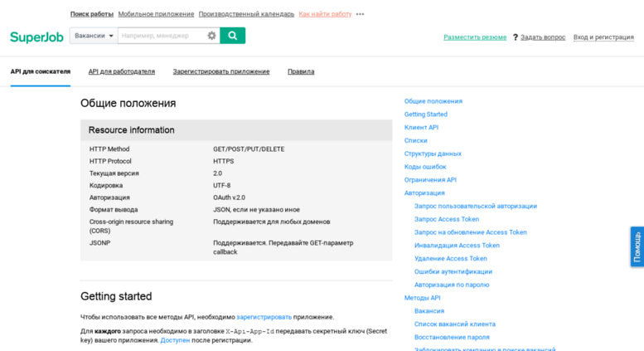Open Удаление Access Token link
644x351 pixels.
click(x=451, y=259)
